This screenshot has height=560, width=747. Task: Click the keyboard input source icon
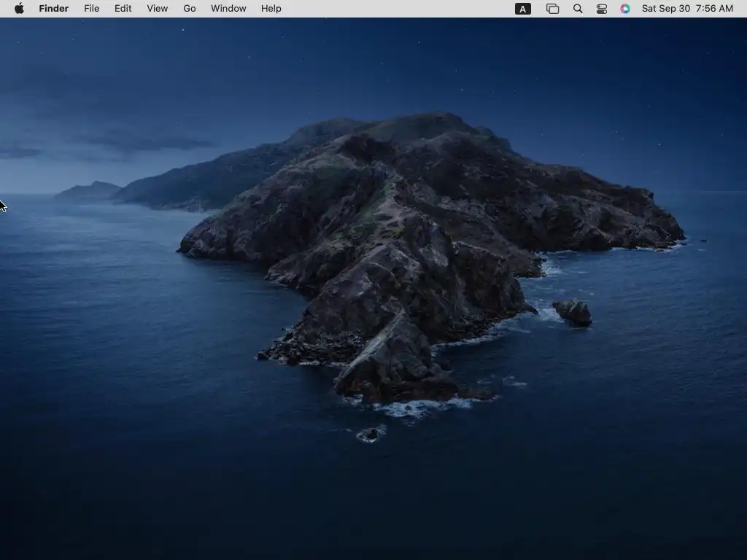(x=522, y=9)
